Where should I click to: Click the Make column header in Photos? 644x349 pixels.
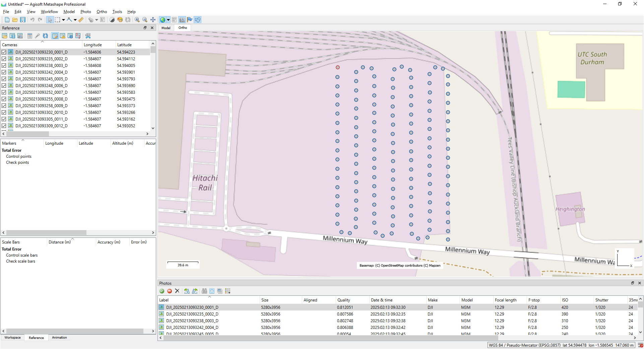(443, 300)
